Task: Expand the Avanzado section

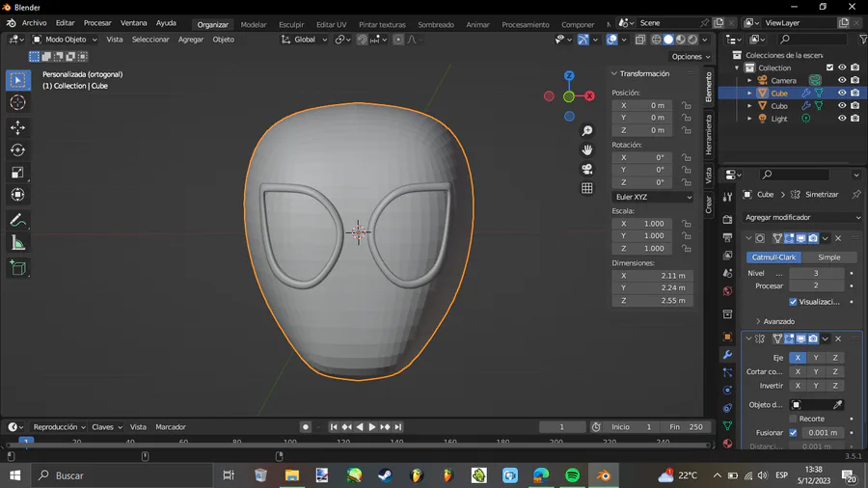Action: point(778,321)
